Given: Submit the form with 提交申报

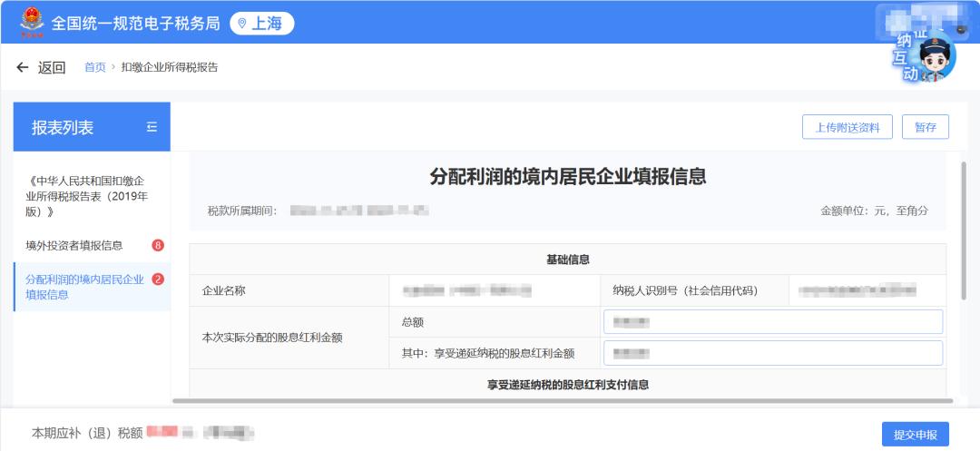Looking at the screenshot, I should click(x=915, y=435).
